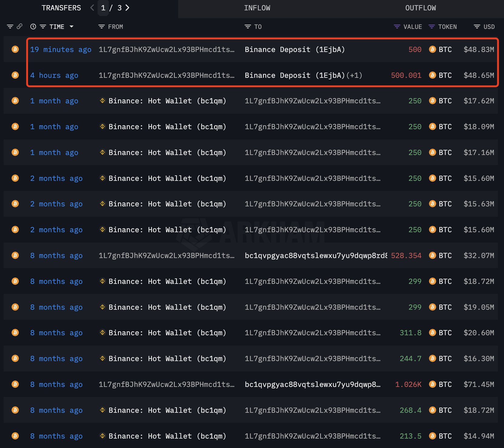The image size is (504, 448).
Task: Open Binance: Hot Wallet sender on 250 BTC $17.62M row
Action: coord(167,101)
